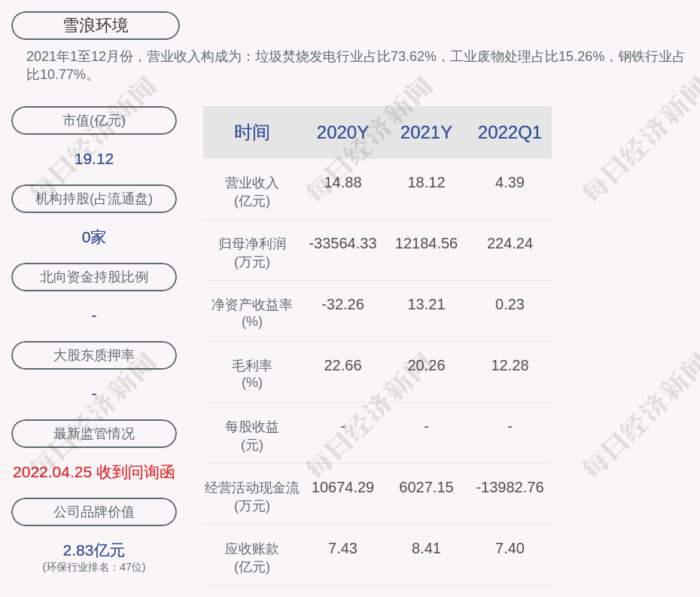Image resolution: width=700 pixels, height=597 pixels.
Task: Click the 大股东质押率 label
Action: (94, 355)
